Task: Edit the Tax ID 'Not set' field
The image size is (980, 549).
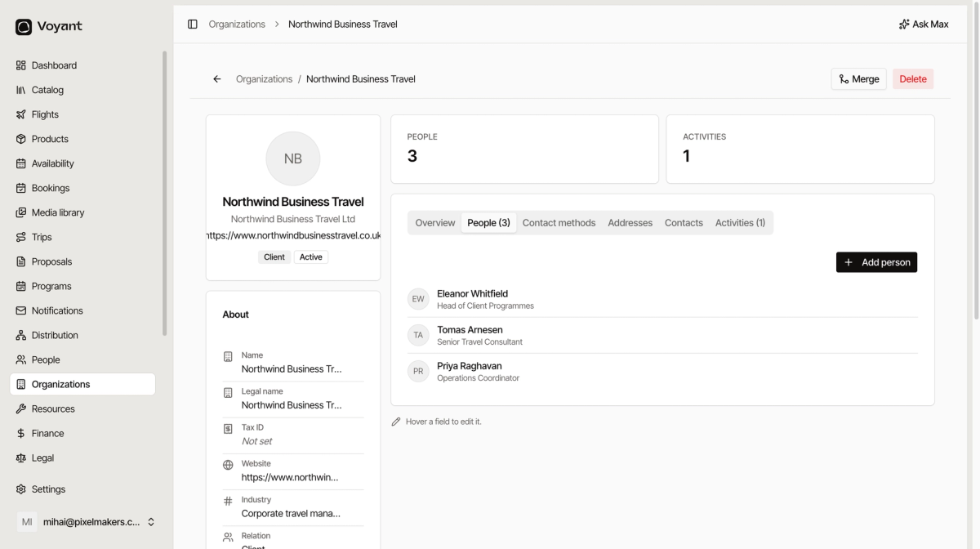Action: coord(293,435)
